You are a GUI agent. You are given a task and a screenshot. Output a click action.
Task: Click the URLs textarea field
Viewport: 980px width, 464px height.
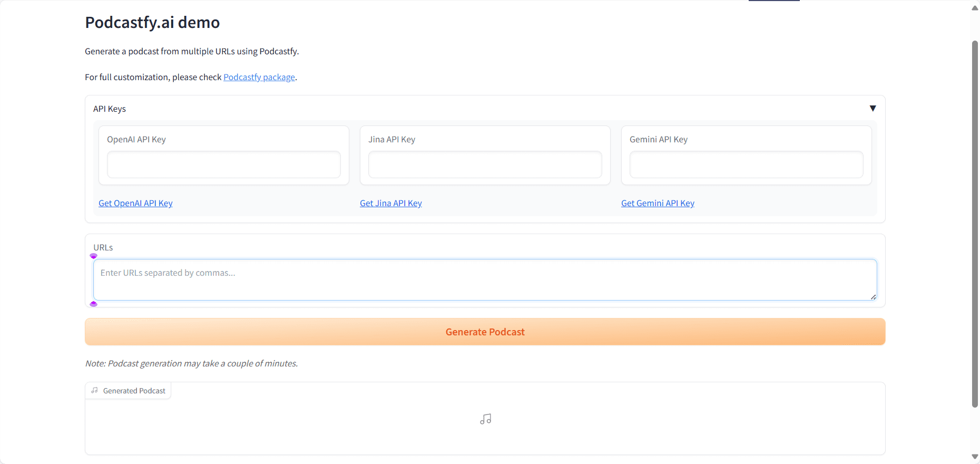[x=485, y=280]
